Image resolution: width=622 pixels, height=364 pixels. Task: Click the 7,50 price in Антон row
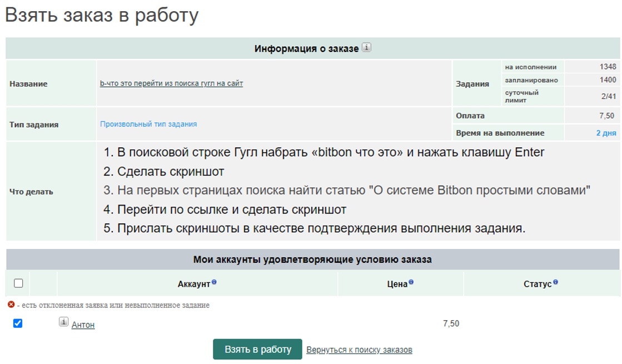[x=451, y=323]
